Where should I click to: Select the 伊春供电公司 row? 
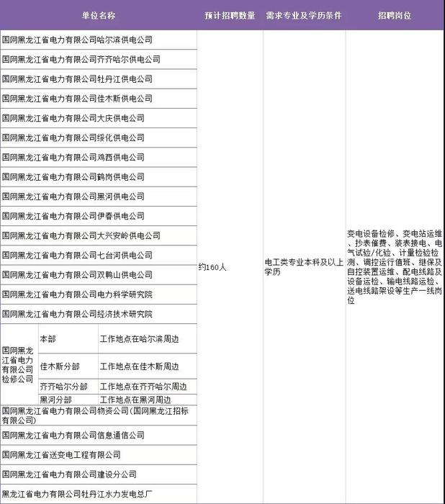[x=99, y=216]
